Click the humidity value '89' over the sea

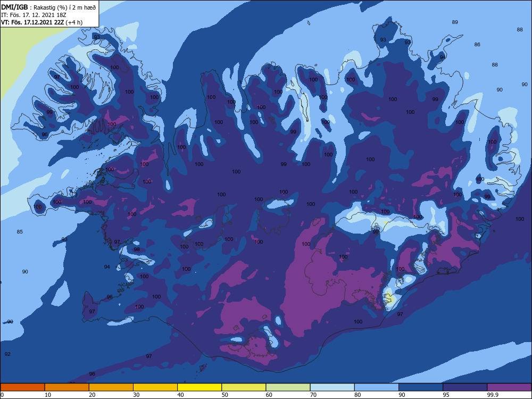click(455, 22)
